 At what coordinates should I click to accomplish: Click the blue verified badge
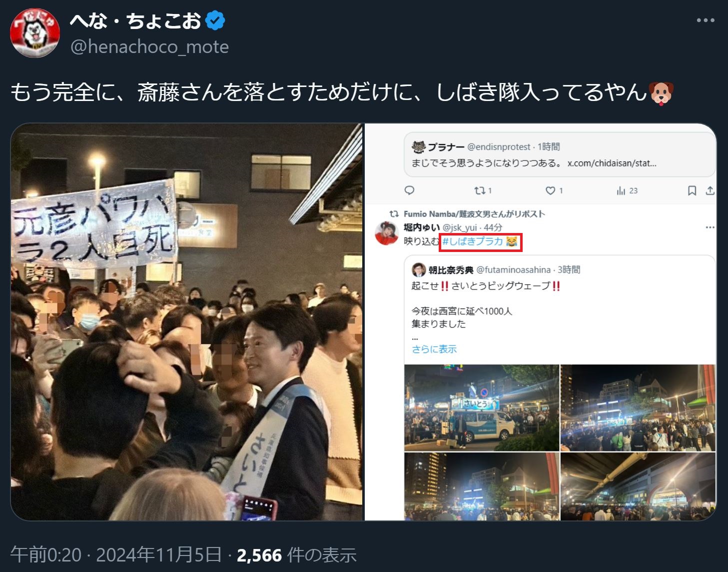(216, 21)
